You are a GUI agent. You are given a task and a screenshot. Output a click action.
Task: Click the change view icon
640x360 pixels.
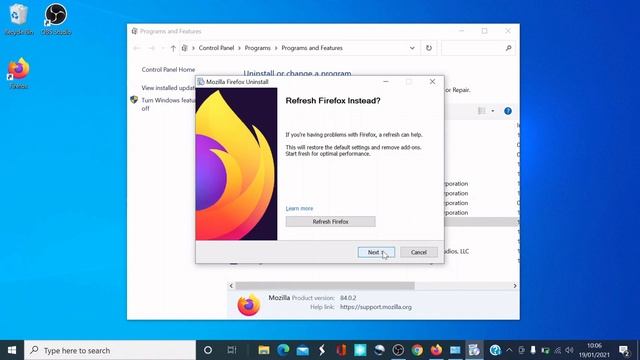482,111
